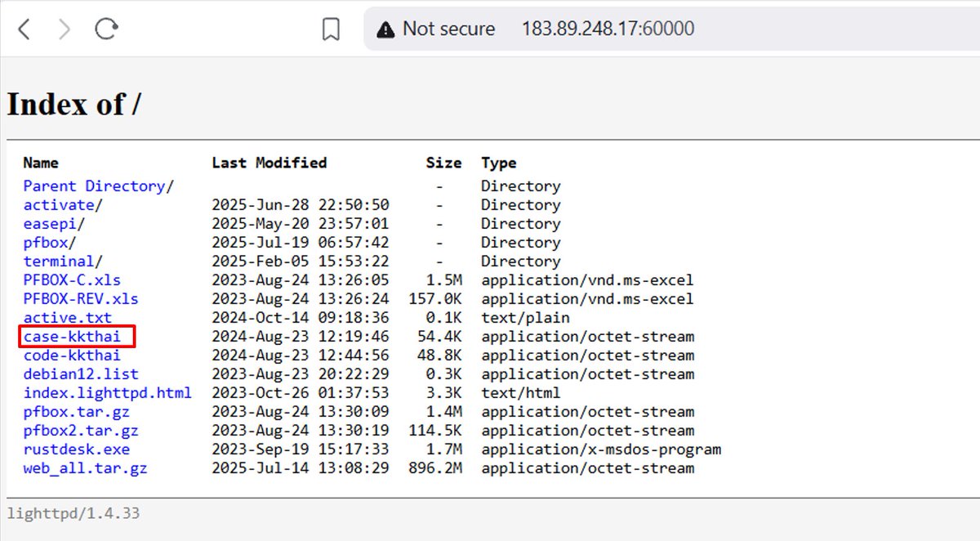Screen dimensions: 980x541
Task: Click the 896.2M size value
Action: (x=434, y=468)
